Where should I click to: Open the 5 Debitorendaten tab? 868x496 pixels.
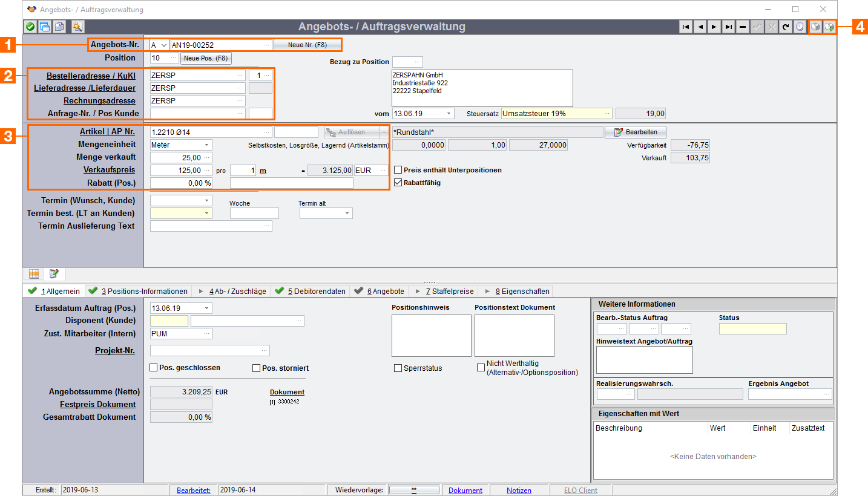[x=310, y=291]
